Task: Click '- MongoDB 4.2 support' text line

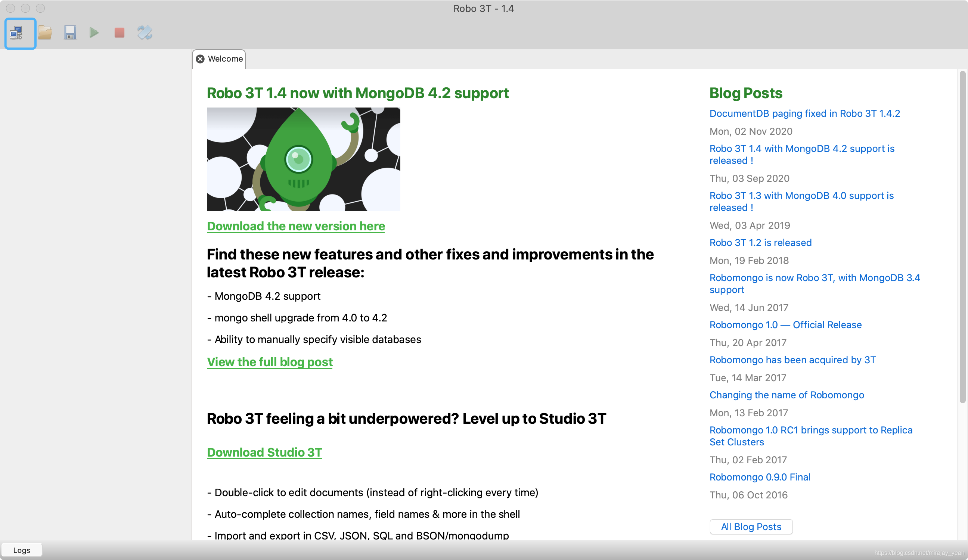Action: point(264,296)
